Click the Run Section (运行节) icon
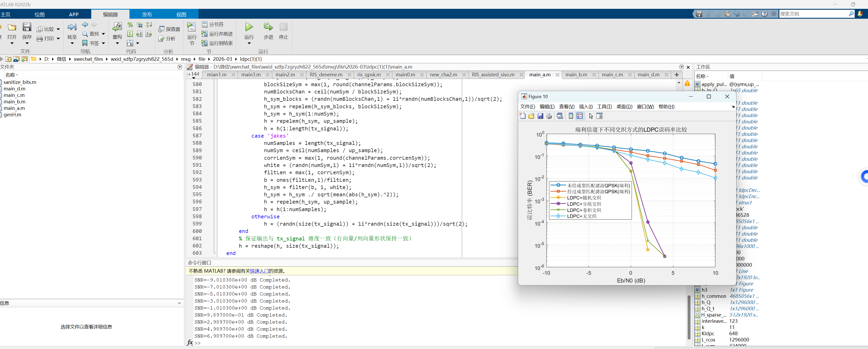This screenshot has width=868, height=349. [192, 27]
